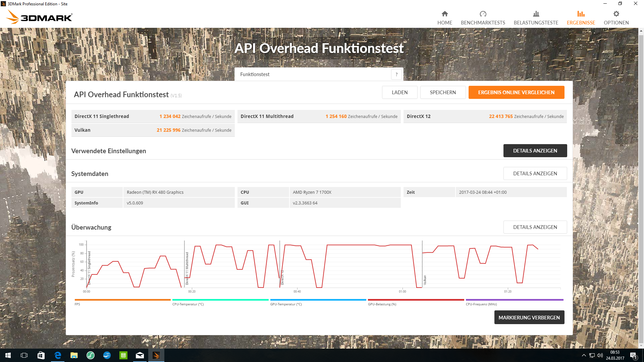Viewport: 644px width, 362px height.
Task: Expand Überwachung details
Action: 535,227
